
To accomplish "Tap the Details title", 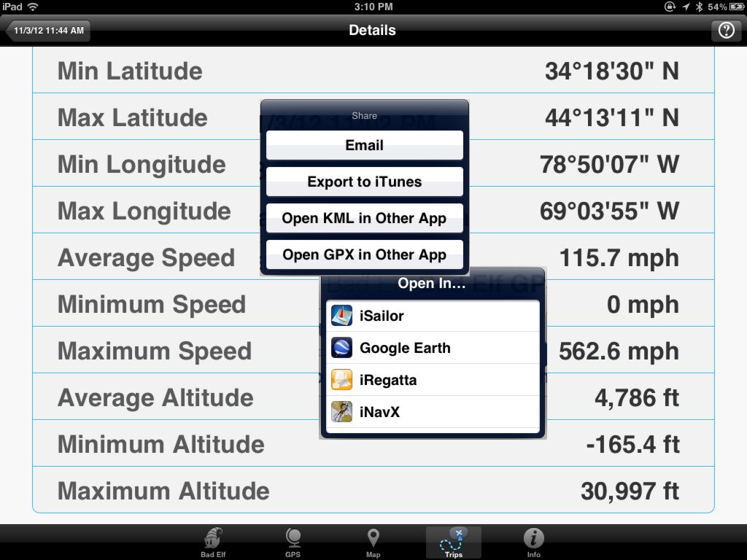I will click(372, 30).
